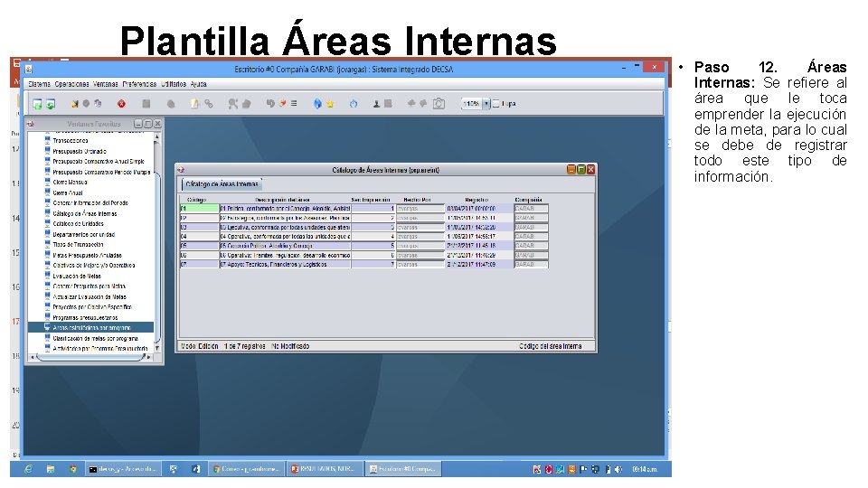Image resolution: width=868 pixels, height=488 pixels.
Task: Click the undo arrow toolbar icon
Action: pyautogui.click(x=270, y=103)
